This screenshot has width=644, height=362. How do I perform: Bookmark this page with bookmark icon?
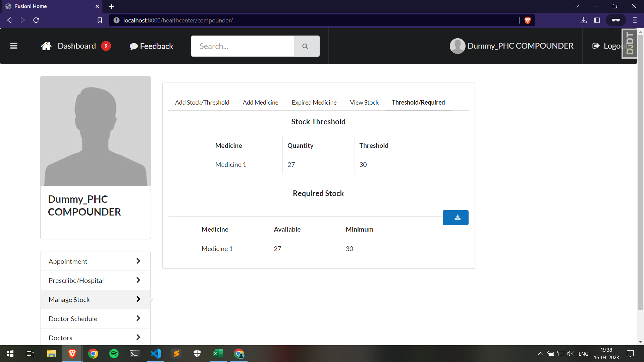100,20
